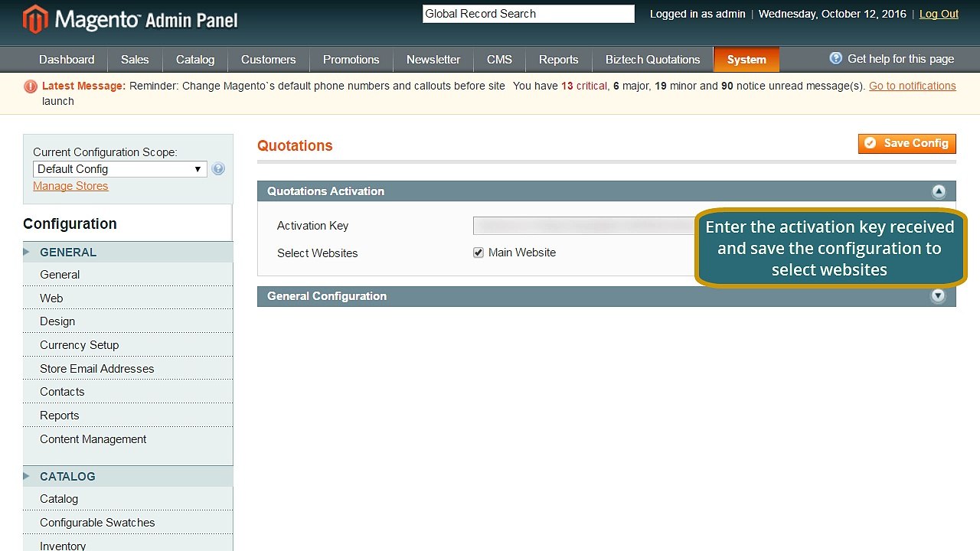Open the Current Configuration Scope dropdown
980x551 pixels.
(x=120, y=169)
